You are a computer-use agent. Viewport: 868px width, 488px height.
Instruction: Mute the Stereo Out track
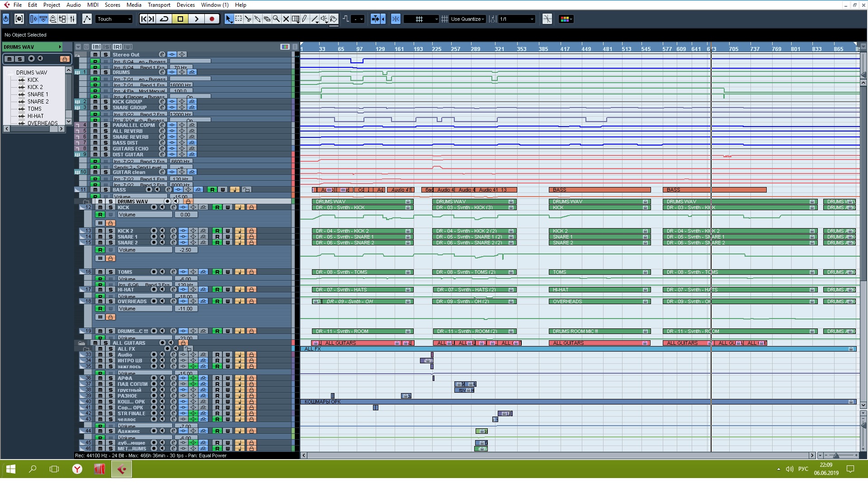tap(95, 55)
